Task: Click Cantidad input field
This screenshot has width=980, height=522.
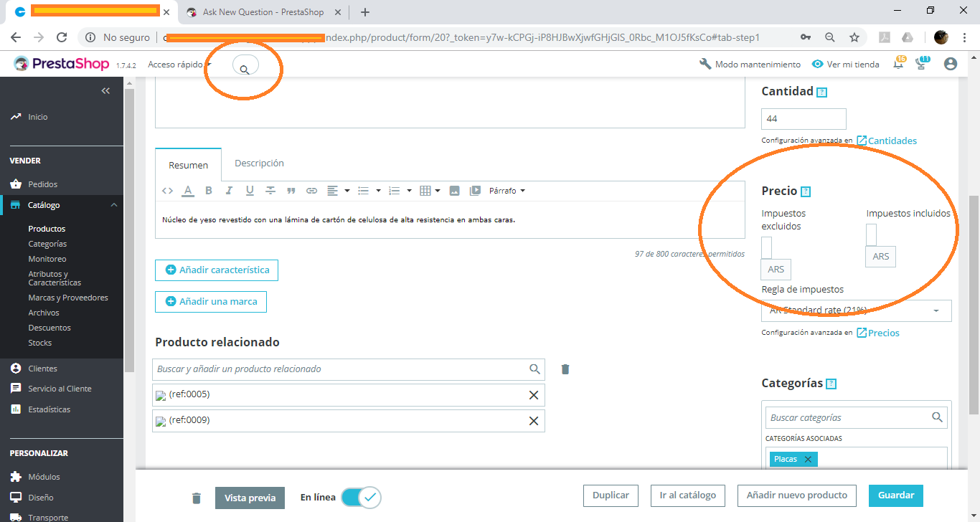Action: 804,119
